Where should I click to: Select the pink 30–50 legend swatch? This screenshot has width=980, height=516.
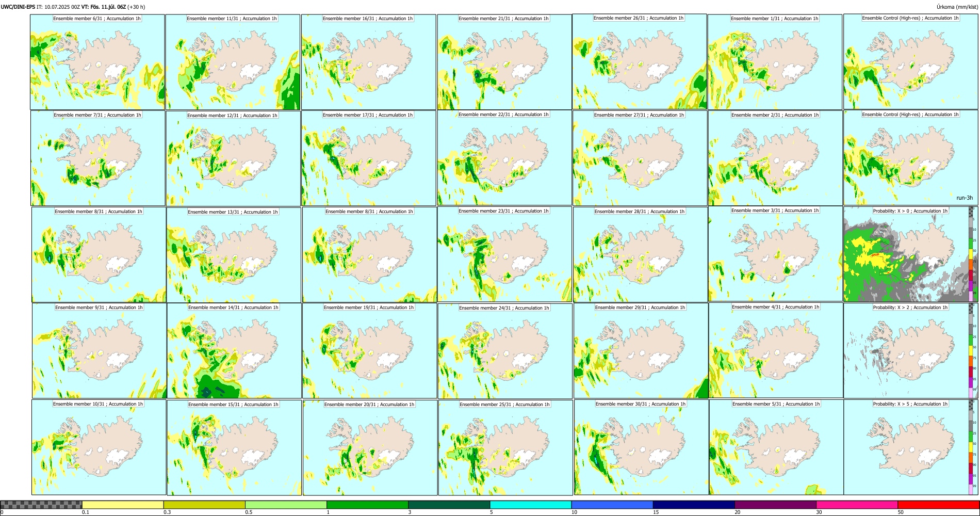(857, 505)
